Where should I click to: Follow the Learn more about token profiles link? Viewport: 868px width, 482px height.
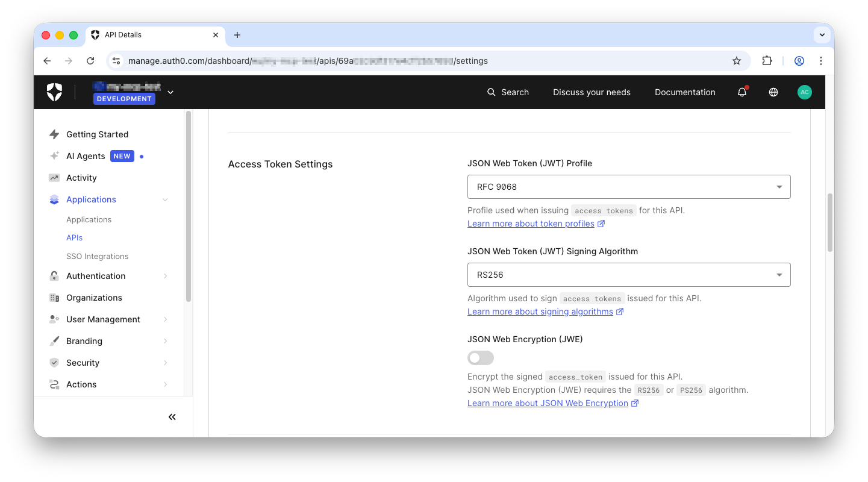point(531,223)
